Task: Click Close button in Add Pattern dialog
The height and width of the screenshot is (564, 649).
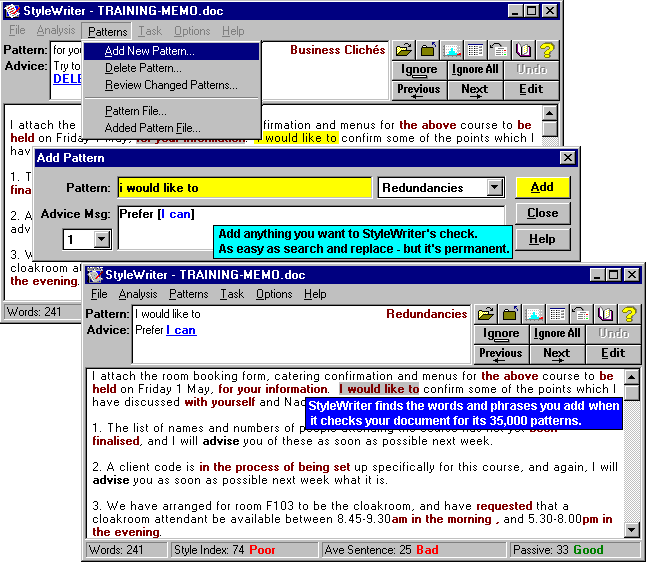Action: (x=542, y=213)
